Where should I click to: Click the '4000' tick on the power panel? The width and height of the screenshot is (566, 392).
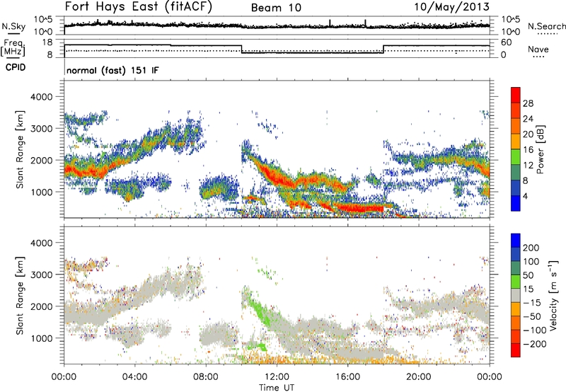click(42, 97)
